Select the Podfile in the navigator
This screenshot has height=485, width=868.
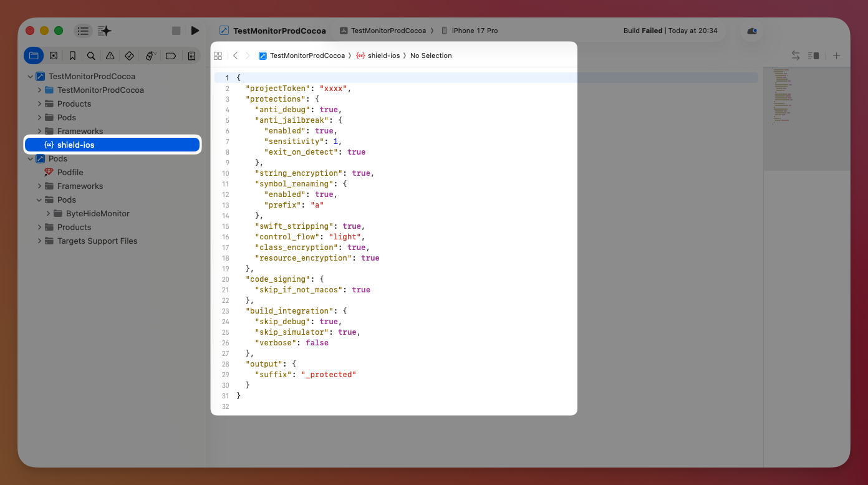pos(70,173)
